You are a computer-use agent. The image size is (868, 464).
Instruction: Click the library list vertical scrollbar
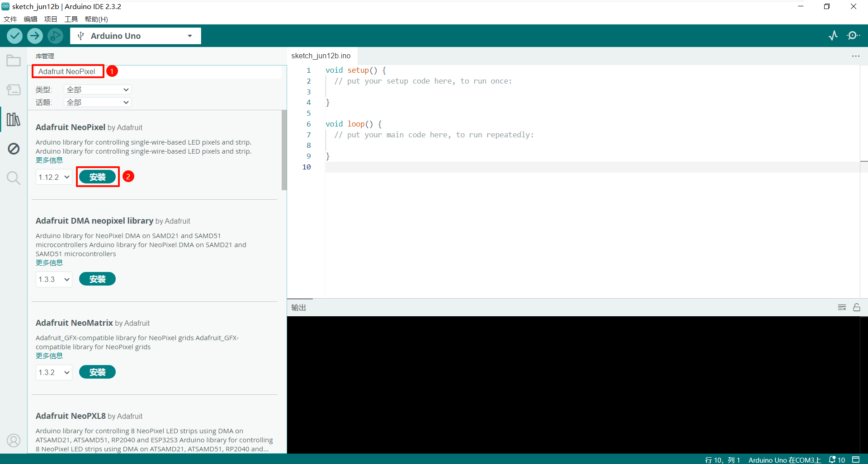pyautogui.click(x=284, y=150)
